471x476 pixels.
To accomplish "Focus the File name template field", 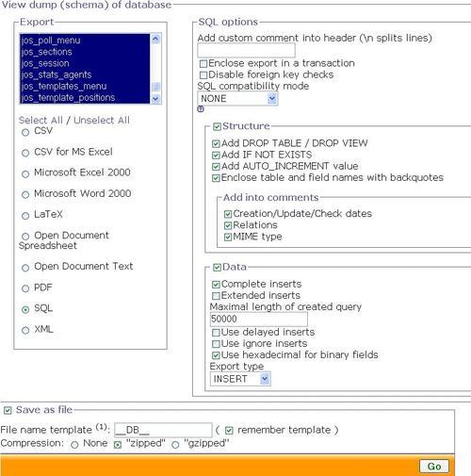I will tap(163, 430).
